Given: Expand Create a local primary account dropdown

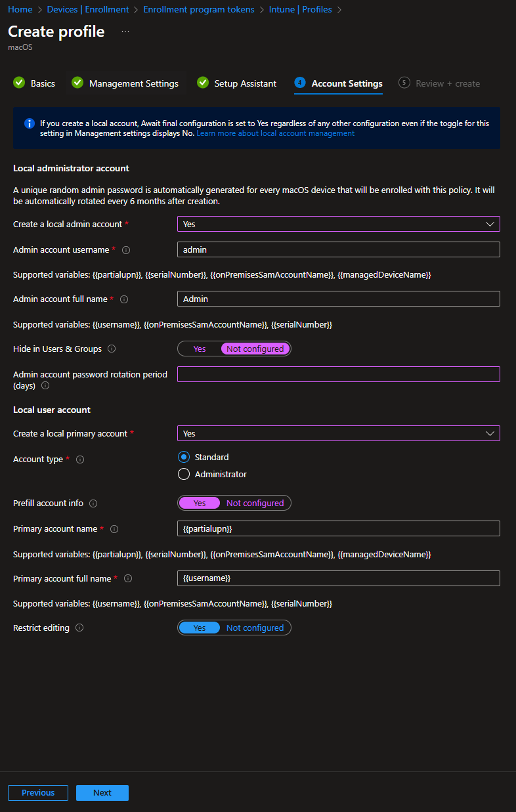Looking at the screenshot, I should pyautogui.click(x=338, y=433).
